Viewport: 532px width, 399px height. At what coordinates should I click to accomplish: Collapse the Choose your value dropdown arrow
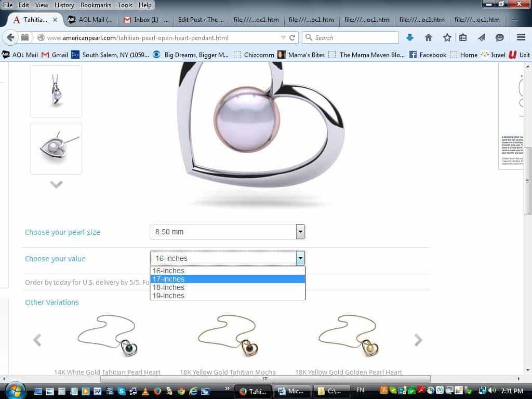[300, 258]
